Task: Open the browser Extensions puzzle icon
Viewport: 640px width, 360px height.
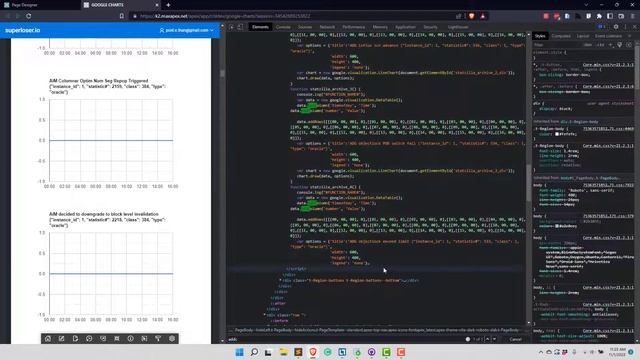Action: coord(599,16)
